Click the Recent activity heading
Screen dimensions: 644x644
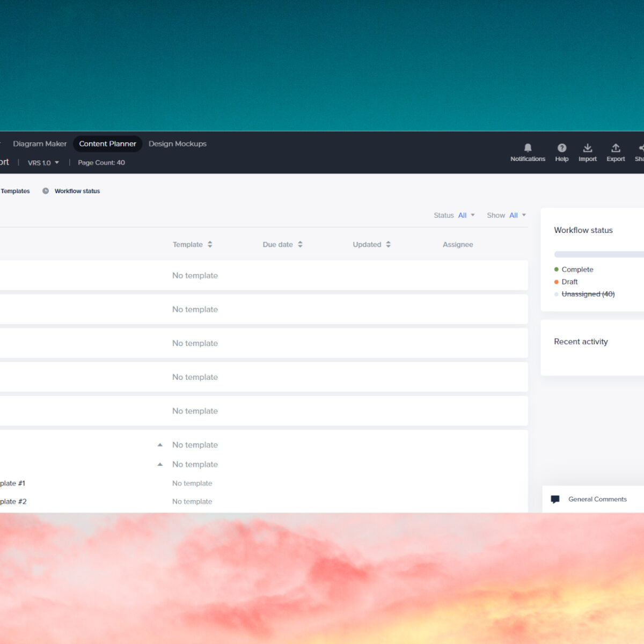(x=581, y=342)
